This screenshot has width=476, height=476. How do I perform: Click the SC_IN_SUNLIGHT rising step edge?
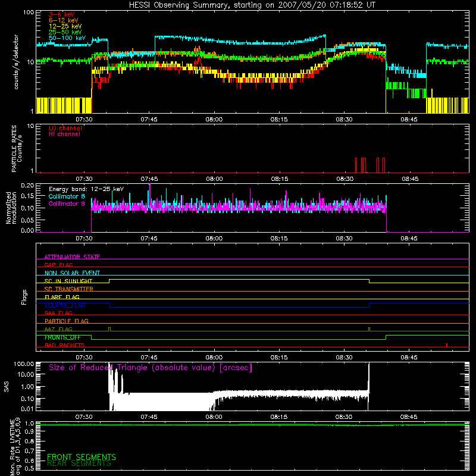(109, 281)
